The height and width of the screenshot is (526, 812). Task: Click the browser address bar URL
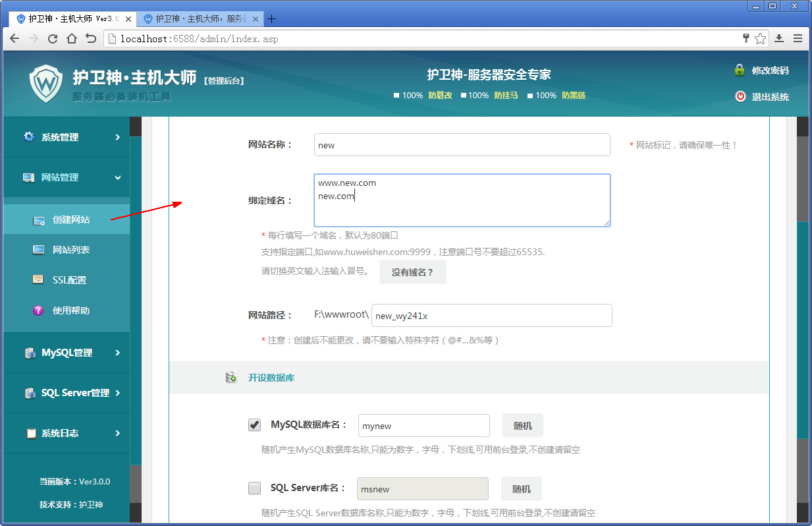click(x=200, y=39)
